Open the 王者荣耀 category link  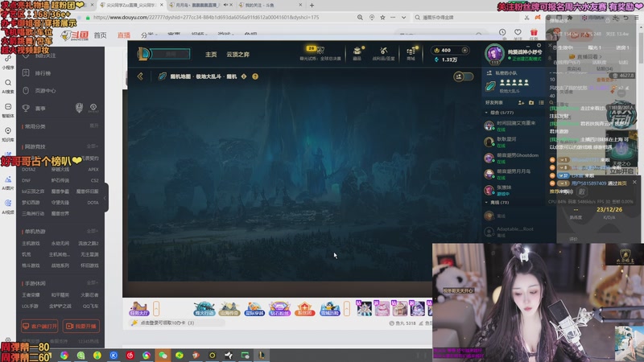[x=31, y=294]
